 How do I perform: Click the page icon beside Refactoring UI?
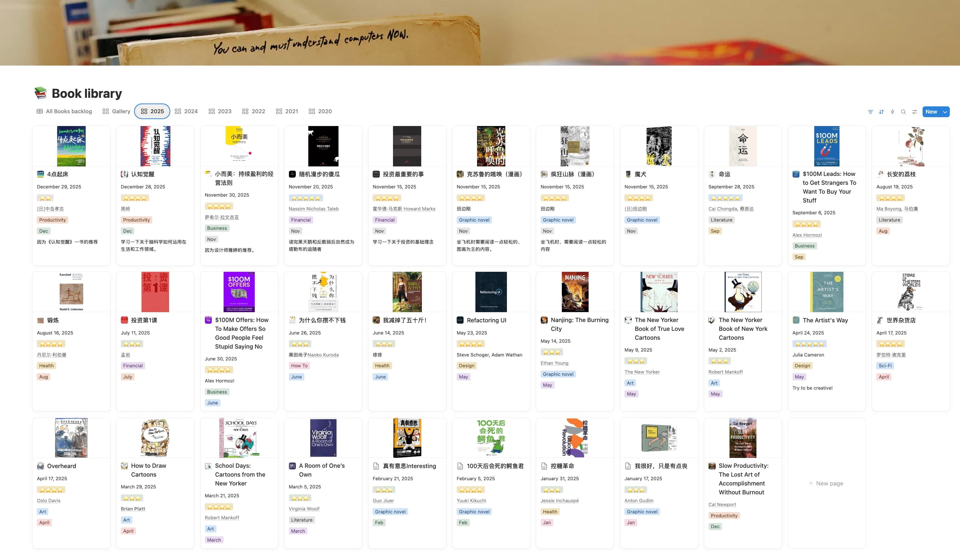[x=460, y=320]
